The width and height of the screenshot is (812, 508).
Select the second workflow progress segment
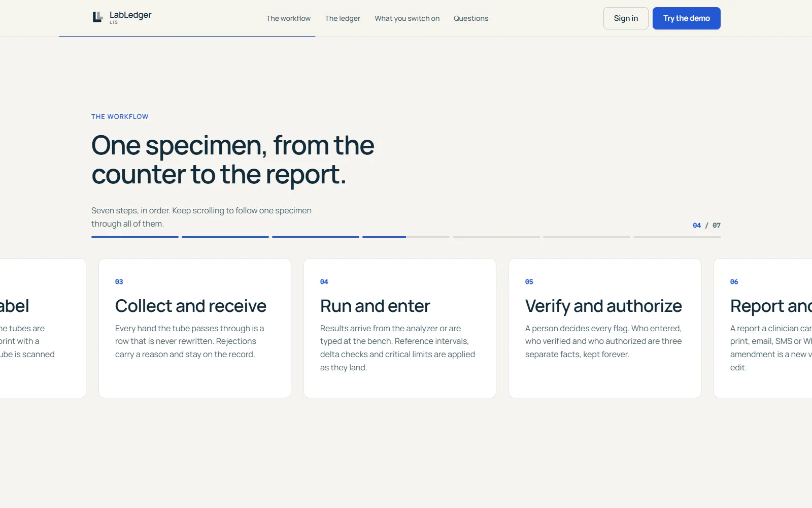[225, 237]
